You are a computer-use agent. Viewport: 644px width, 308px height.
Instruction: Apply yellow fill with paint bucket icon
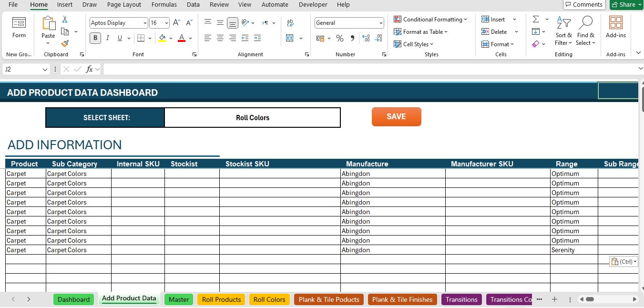(x=162, y=38)
